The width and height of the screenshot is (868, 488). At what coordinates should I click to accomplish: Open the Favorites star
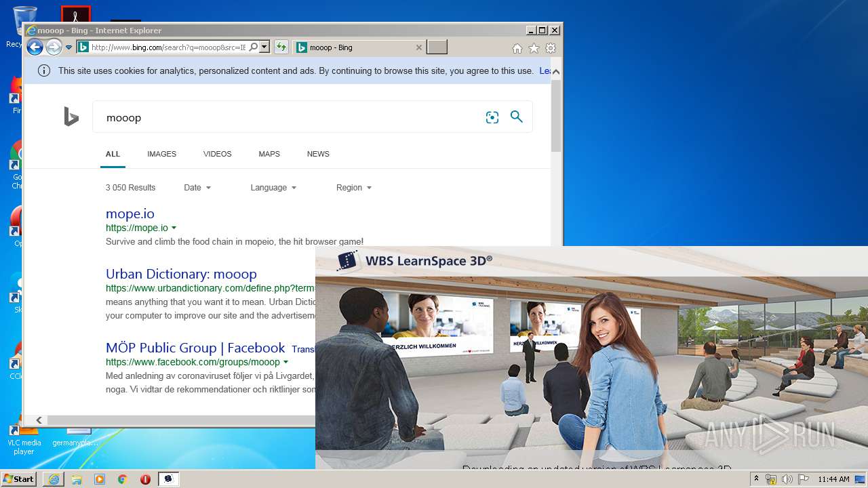coord(534,48)
